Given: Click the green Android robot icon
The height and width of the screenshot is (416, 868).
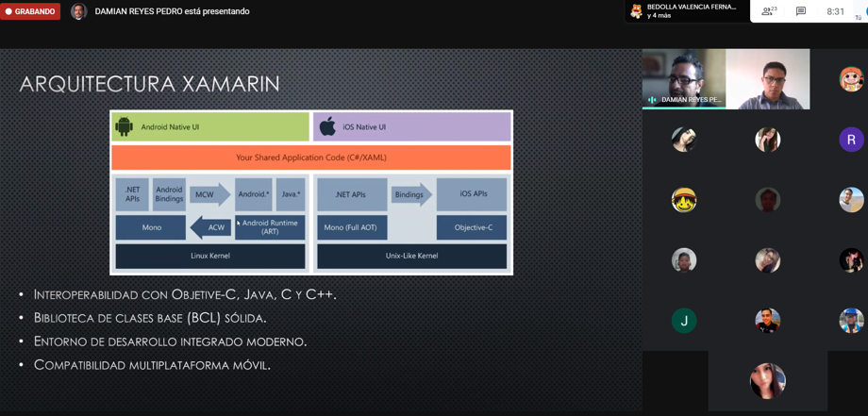Looking at the screenshot, I should tap(124, 126).
